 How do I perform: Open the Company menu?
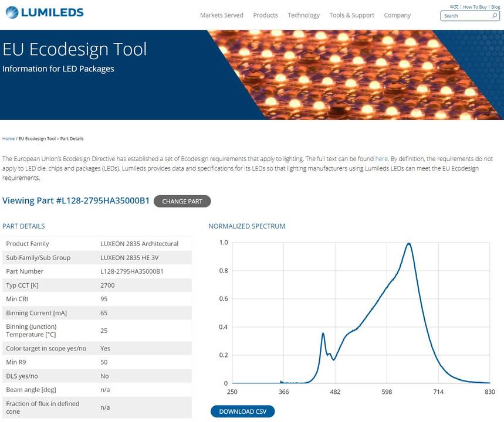pos(397,15)
